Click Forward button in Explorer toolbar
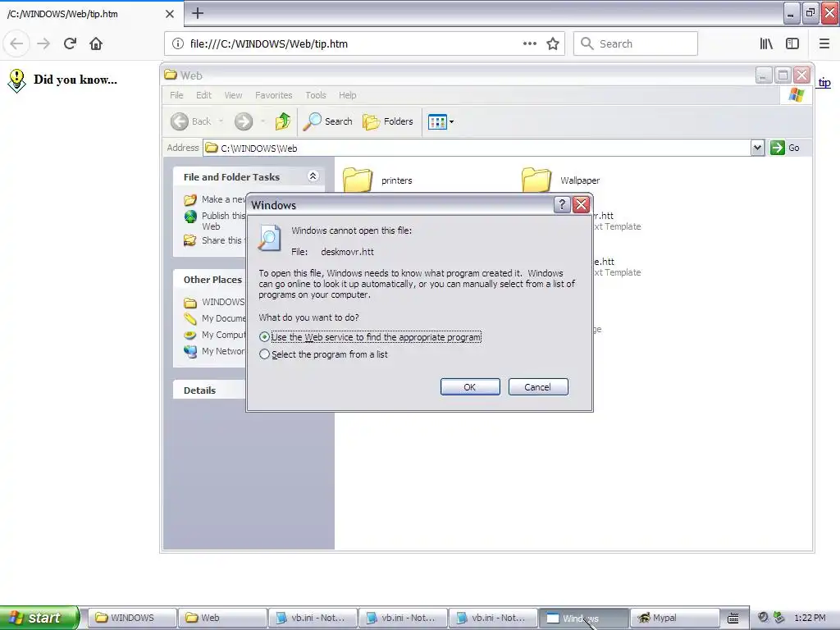This screenshot has height=630, width=840. [x=243, y=121]
